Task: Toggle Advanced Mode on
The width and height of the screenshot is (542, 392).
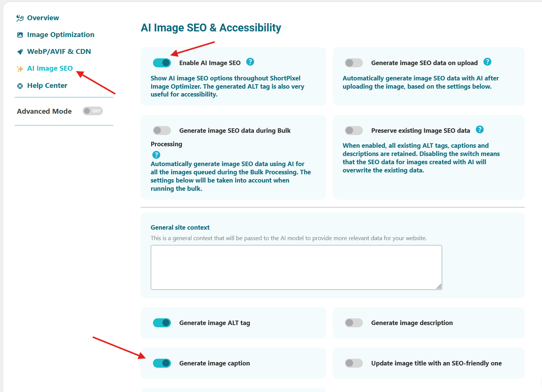Action: (93, 111)
